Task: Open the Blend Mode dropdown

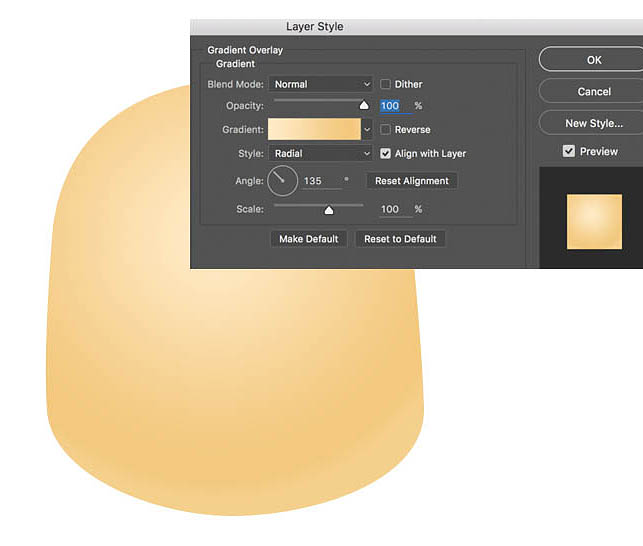Action: (320, 85)
